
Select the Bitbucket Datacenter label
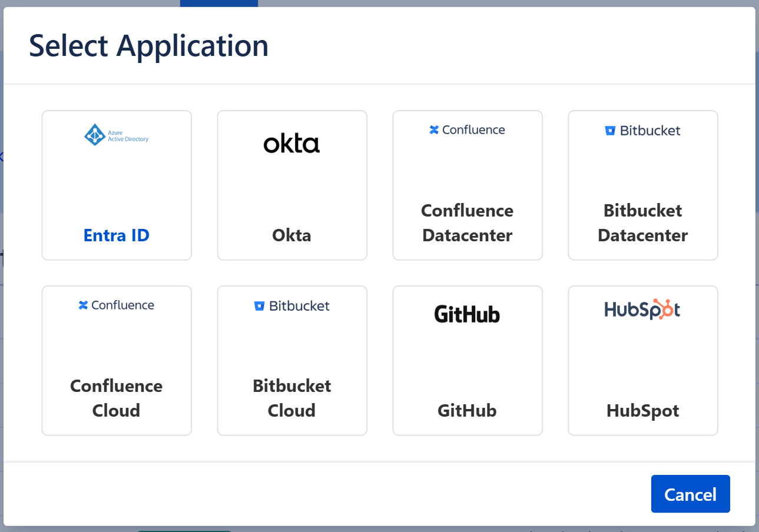point(642,223)
